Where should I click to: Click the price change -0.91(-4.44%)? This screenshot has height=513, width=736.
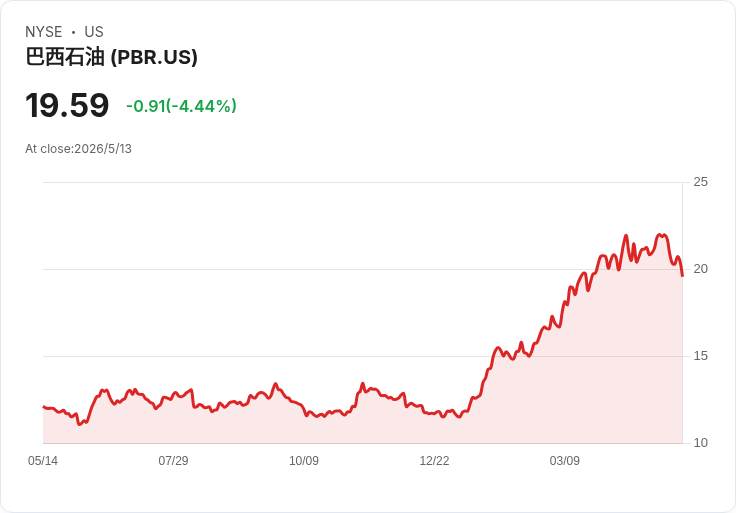(x=181, y=106)
